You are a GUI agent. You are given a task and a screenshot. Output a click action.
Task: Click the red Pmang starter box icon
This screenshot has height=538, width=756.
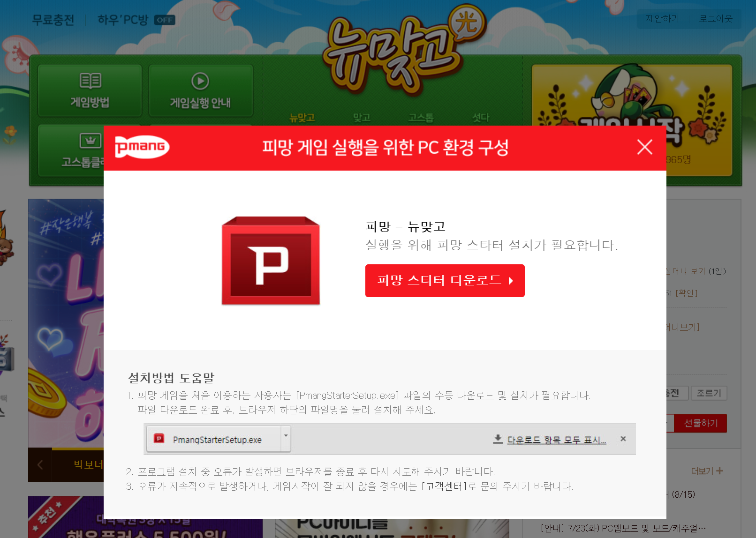click(271, 261)
